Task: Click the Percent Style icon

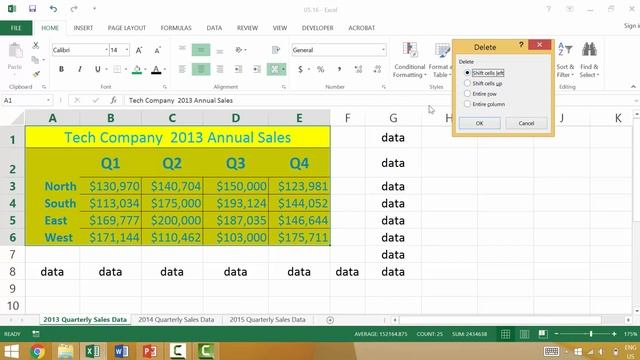Action: tap(320, 69)
